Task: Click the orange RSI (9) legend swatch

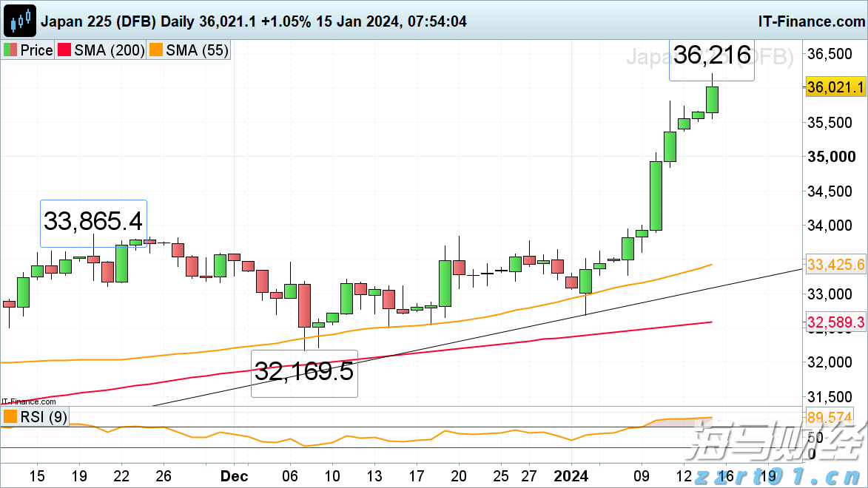Action: coord(10,418)
